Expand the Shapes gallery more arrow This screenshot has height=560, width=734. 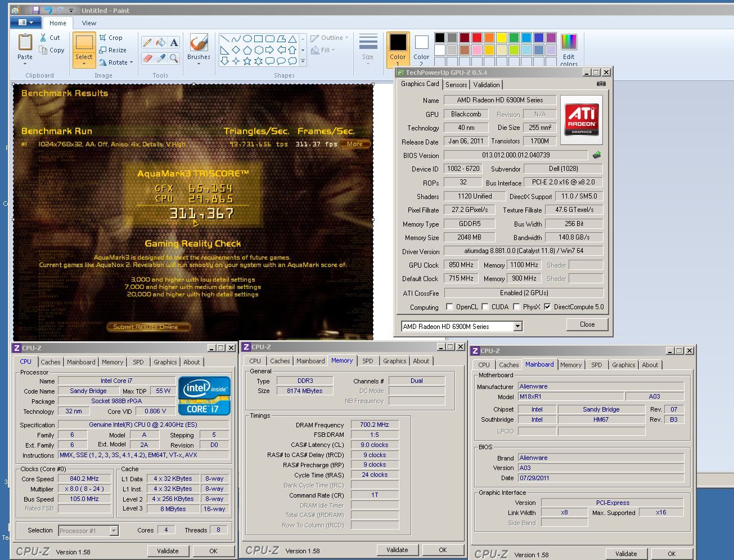[303, 61]
